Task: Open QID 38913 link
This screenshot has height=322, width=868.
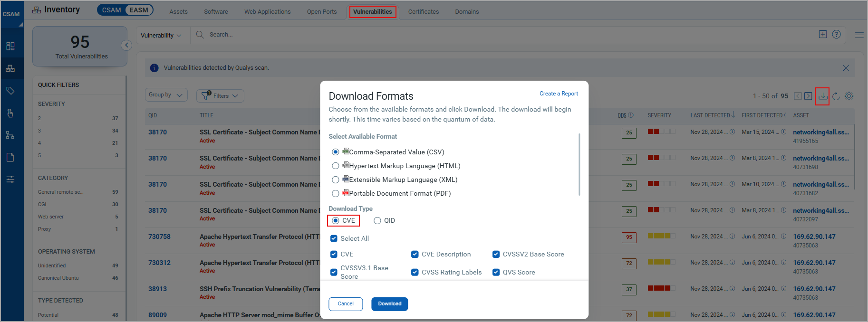Action: tap(157, 289)
